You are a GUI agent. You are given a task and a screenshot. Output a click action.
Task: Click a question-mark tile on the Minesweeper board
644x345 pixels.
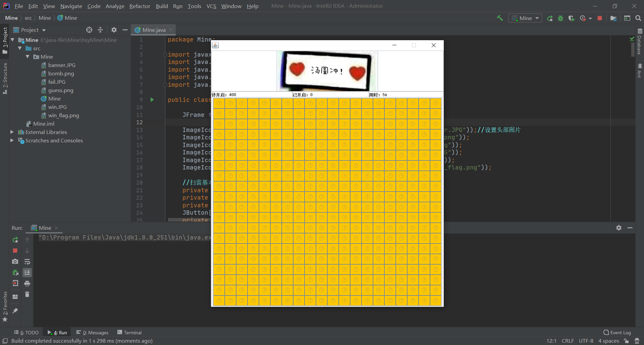(219, 103)
